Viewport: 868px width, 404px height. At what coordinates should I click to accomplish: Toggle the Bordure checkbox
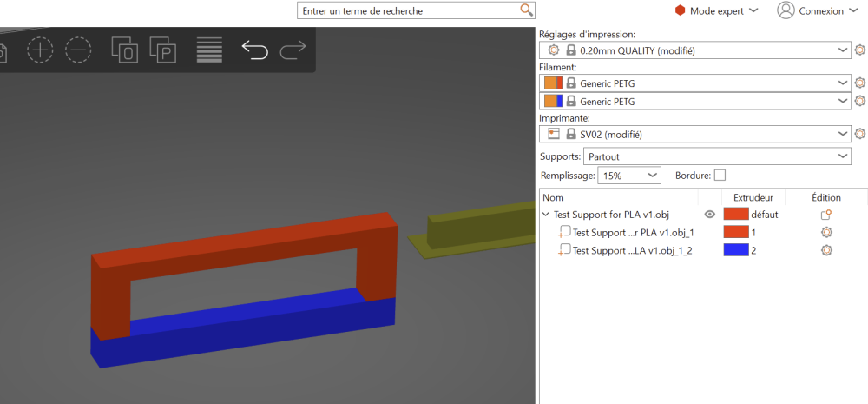coord(720,176)
